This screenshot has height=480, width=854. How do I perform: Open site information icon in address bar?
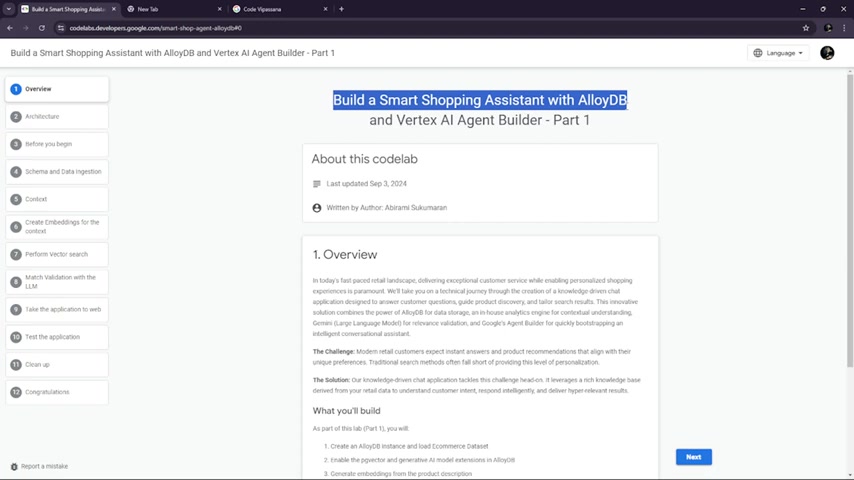tap(61, 28)
